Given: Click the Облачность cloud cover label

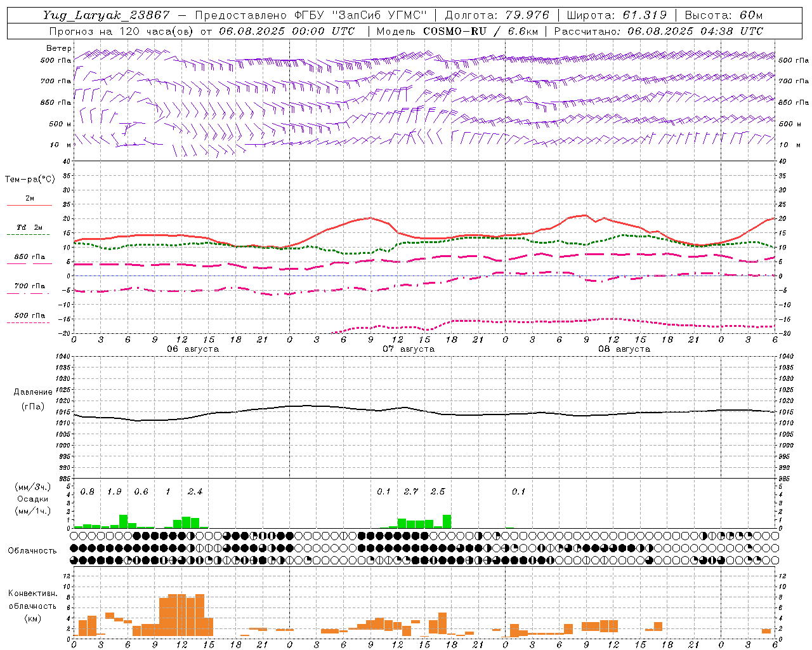Looking at the screenshot, I should (32, 551).
